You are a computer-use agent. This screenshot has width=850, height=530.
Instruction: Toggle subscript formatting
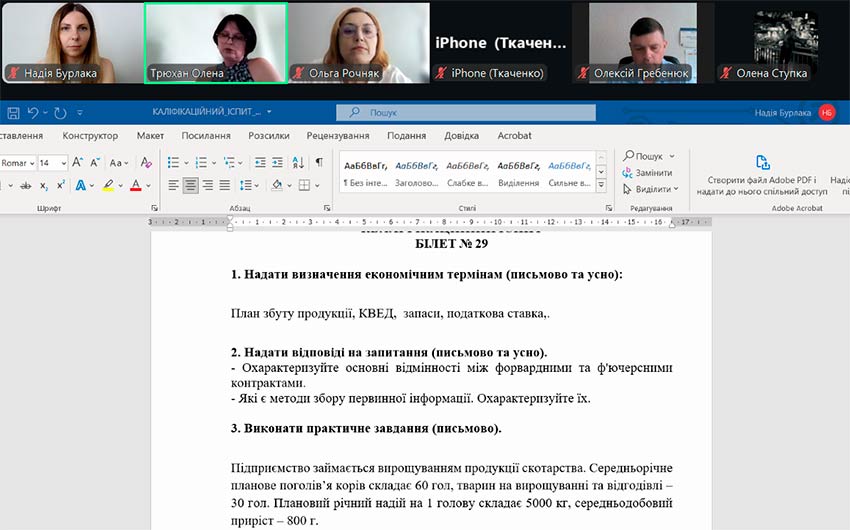(44, 186)
